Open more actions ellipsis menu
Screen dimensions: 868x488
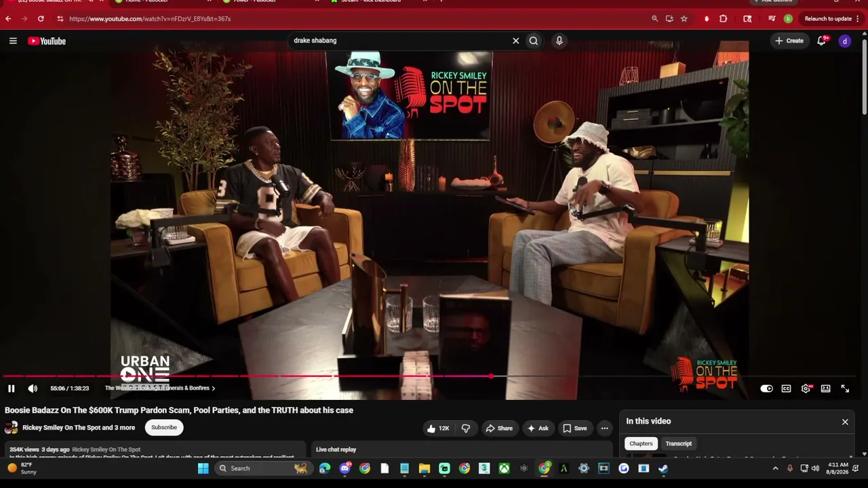(x=604, y=428)
